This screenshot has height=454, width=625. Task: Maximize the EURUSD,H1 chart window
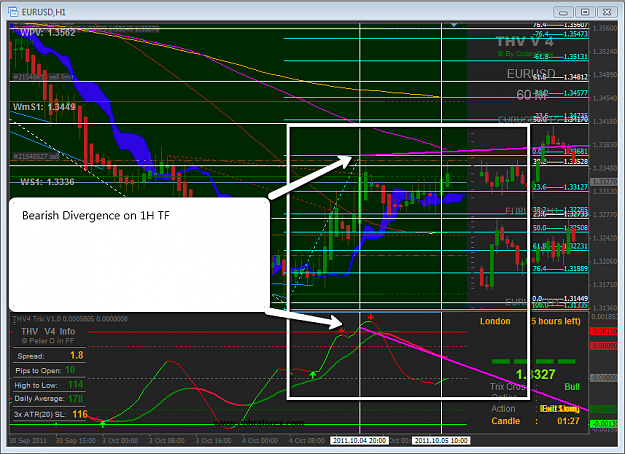click(x=585, y=12)
